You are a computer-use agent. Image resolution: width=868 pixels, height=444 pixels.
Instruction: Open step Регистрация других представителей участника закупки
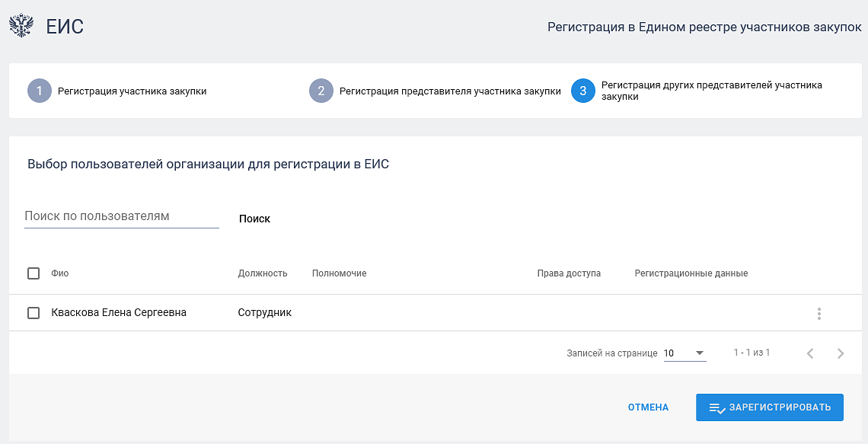click(712, 91)
